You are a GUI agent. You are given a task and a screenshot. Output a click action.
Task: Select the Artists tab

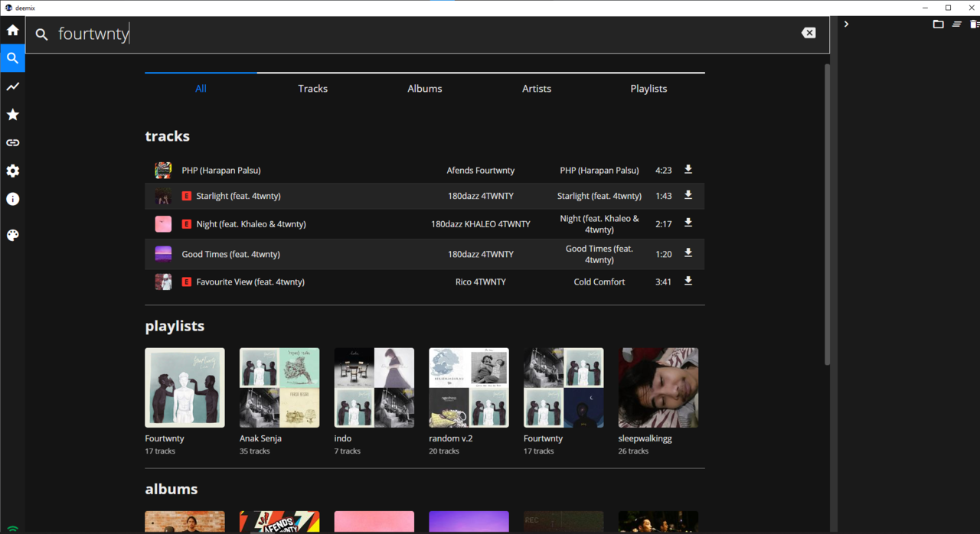(x=536, y=88)
